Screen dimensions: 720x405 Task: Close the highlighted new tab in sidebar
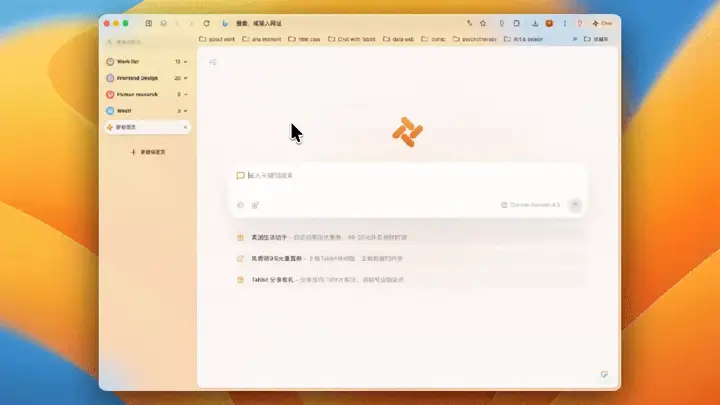(186, 127)
